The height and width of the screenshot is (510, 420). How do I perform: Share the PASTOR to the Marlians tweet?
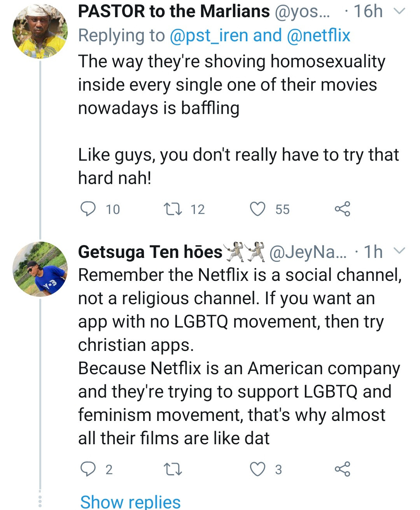coord(342,209)
